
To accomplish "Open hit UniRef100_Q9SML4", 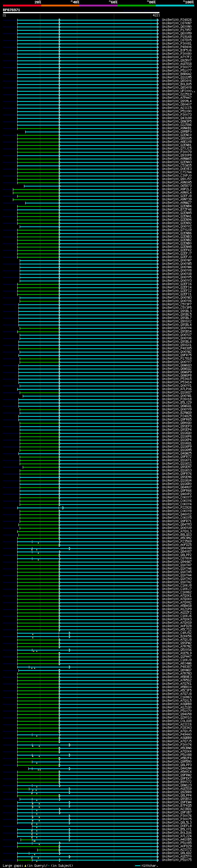I will (176, 101).
